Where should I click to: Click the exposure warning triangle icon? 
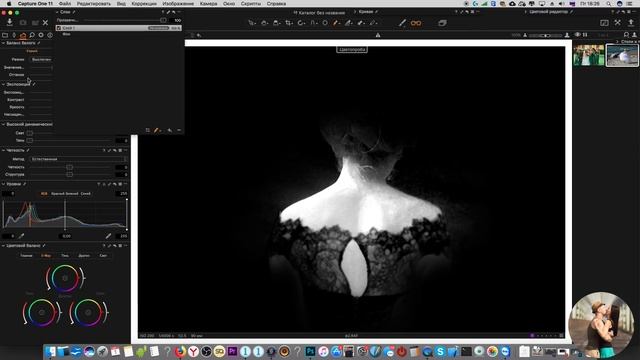pyautogui.click(x=378, y=35)
